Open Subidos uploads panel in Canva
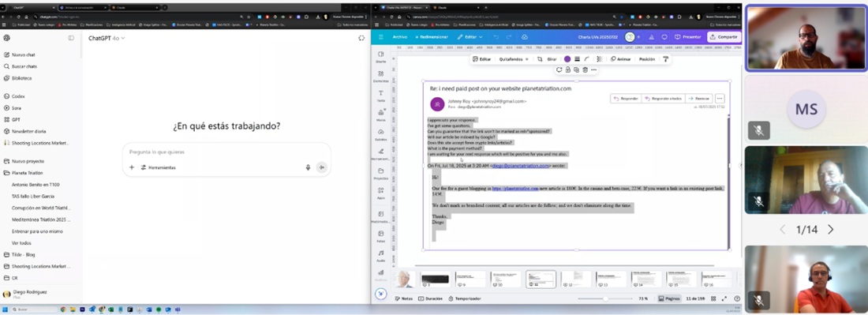 tap(381, 134)
